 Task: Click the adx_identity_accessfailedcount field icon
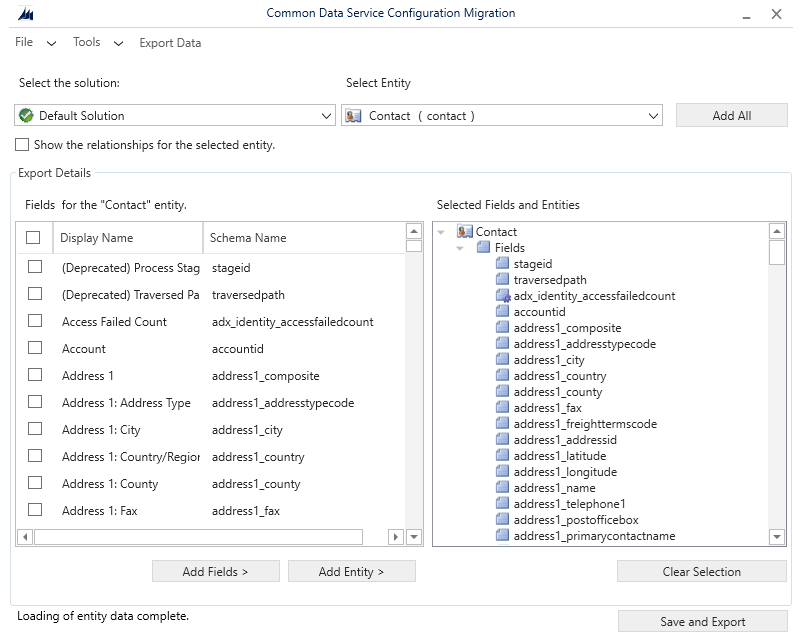click(503, 296)
